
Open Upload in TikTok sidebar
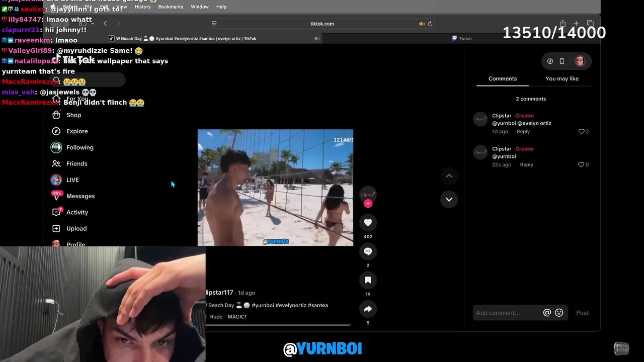point(76,228)
